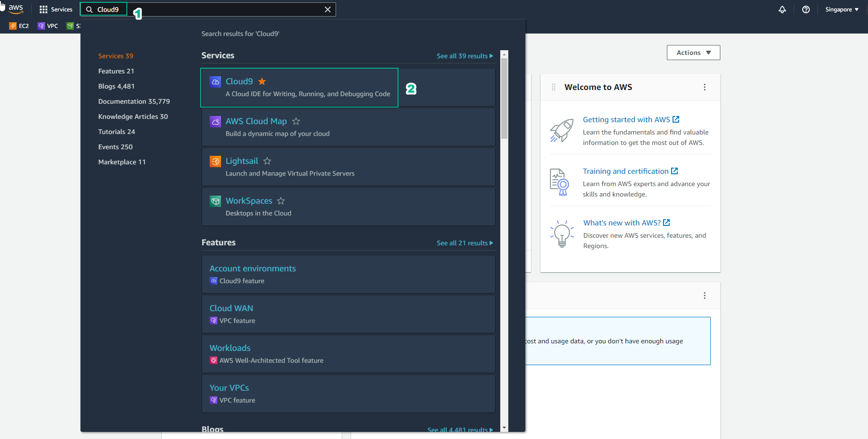Clear the Cloud9 search text

[x=328, y=9]
